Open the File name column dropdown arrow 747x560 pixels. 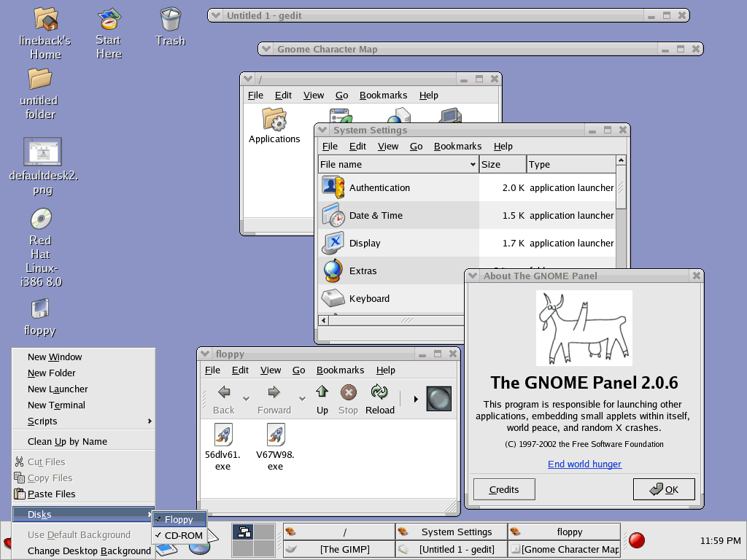point(473,165)
